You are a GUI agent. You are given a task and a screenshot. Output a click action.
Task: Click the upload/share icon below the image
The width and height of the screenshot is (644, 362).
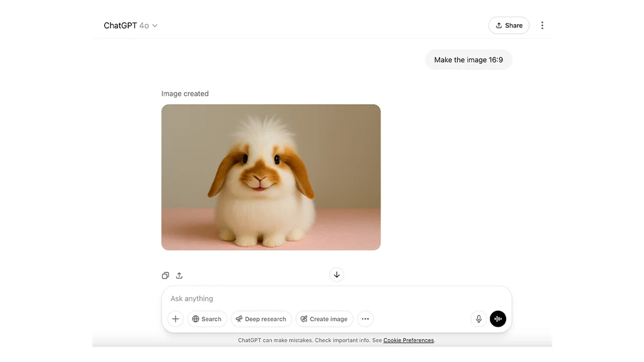[179, 276]
